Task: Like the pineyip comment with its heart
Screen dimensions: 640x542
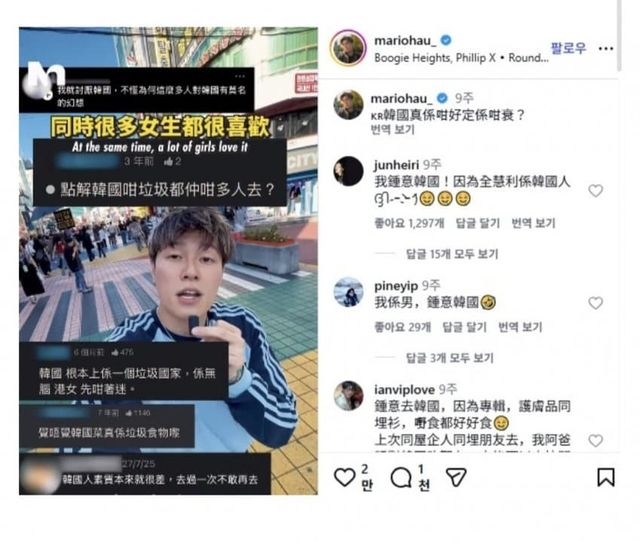Action: (x=596, y=303)
